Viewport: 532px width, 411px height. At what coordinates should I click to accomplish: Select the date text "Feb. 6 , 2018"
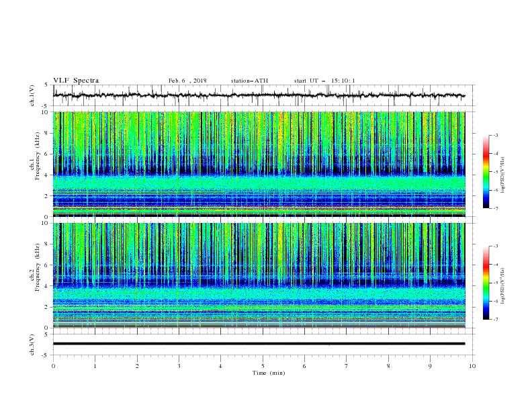(x=187, y=81)
